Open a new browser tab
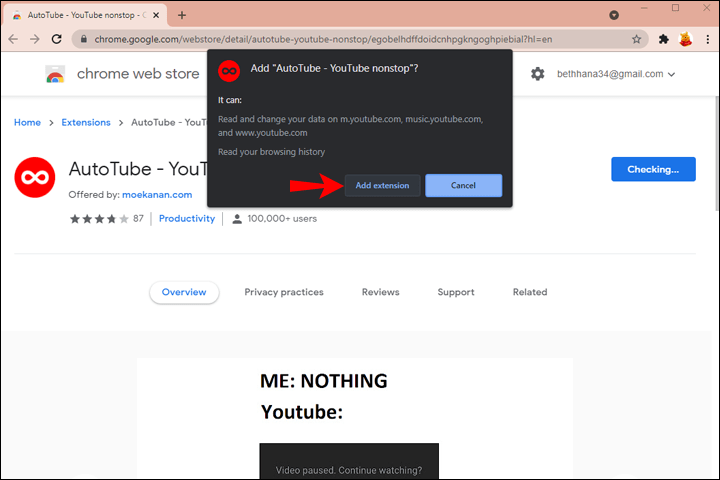Screen dimensions: 720x480 click(x=182, y=15)
